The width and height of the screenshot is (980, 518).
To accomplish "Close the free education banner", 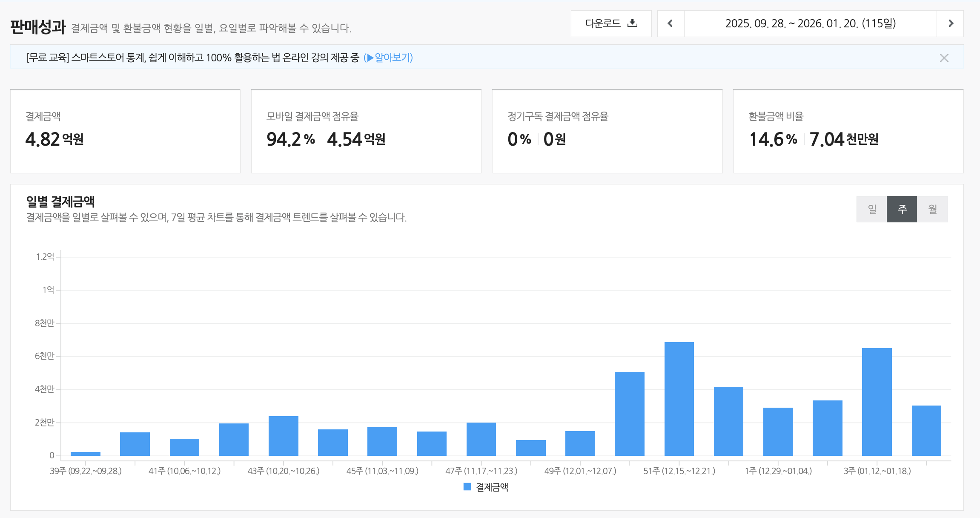I will (944, 58).
